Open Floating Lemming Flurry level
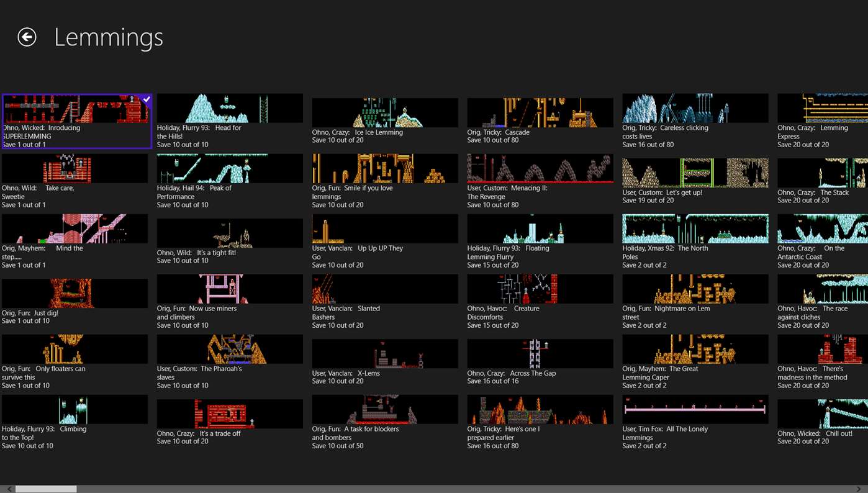The image size is (868, 493). pos(540,242)
